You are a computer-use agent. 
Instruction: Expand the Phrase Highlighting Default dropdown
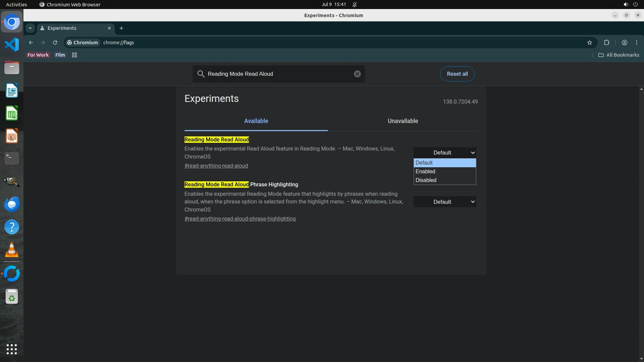pyautogui.click(x=444, y=202)
